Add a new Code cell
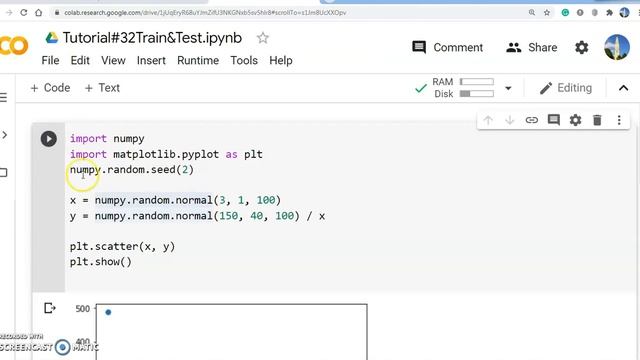This screenshot has width=640, height=360. pos(50,88)
